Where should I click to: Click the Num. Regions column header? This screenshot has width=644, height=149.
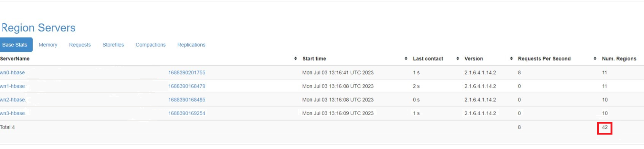[x=619, y=59]
